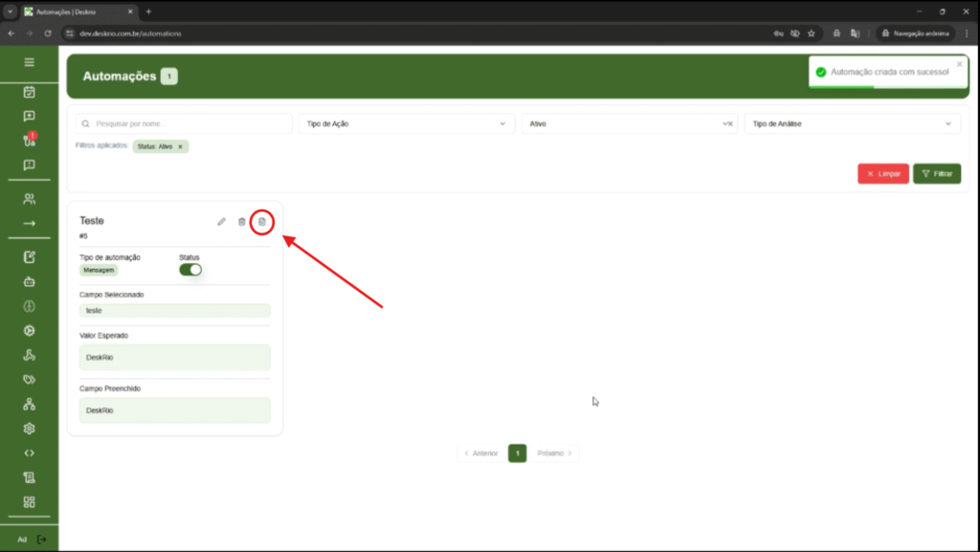Click the pencil edit icon on Teste card

[221, 222]
